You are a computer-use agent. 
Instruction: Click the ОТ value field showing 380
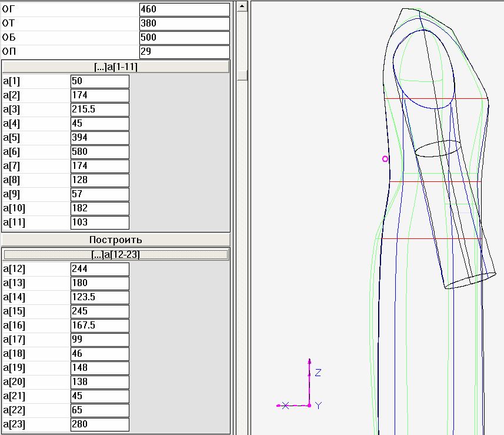click(185, 24)
